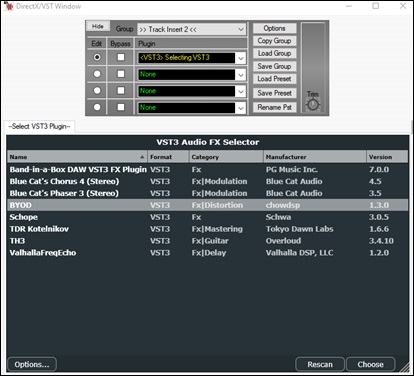The height and width of the screenshot is (376, 414).
Task: Click the Save Preset button
Action: [x=274, y=93]
